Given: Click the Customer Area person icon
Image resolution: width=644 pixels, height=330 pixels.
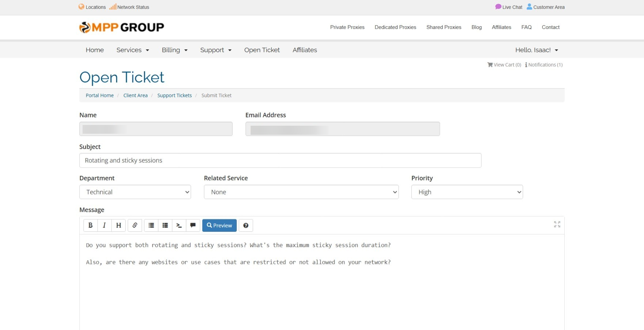Looking at the screenshot, I should [x=529, y=7].
